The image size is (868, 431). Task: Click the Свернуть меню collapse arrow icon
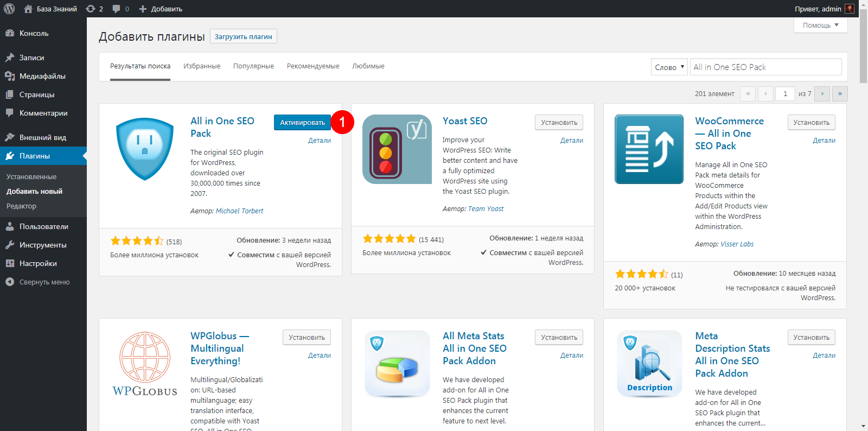(x=10, y=282)
